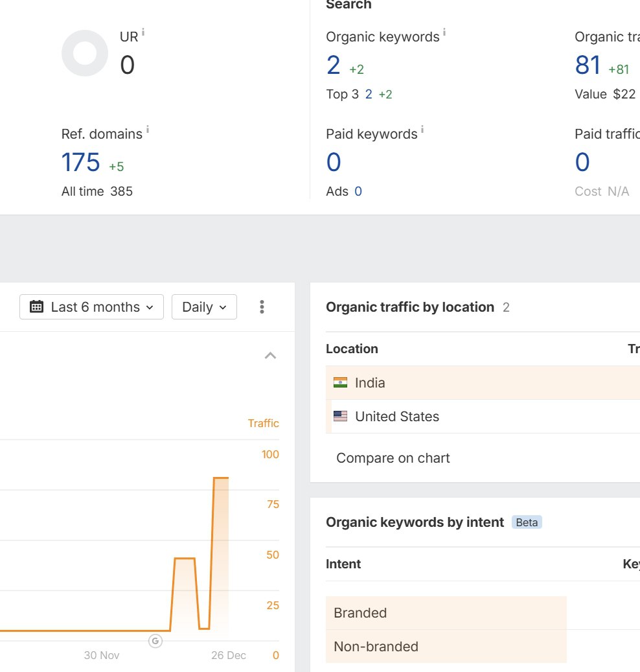Click the Ref. domains info icon
The width and height of the screenshot is (640, 672).
[147, 130]
